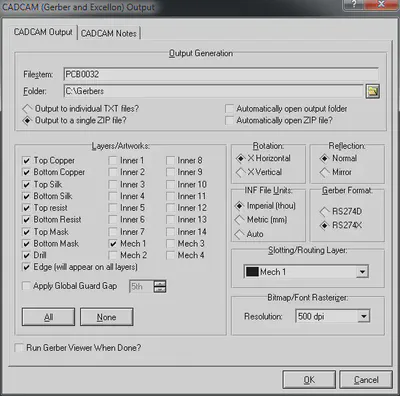
Task: Uncheck the Mech 1 layer
Action: (x=113, y=244)
